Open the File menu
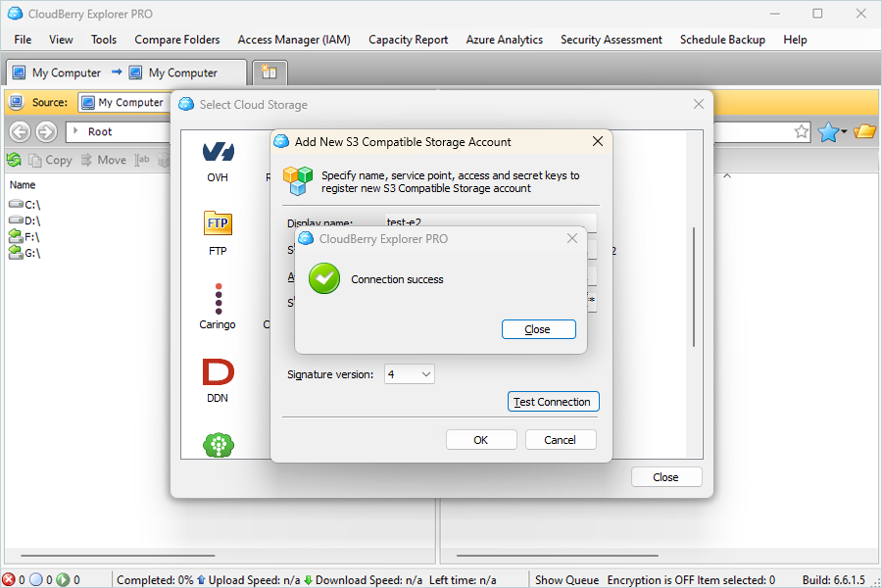882x588 pixels. (23, 40)
